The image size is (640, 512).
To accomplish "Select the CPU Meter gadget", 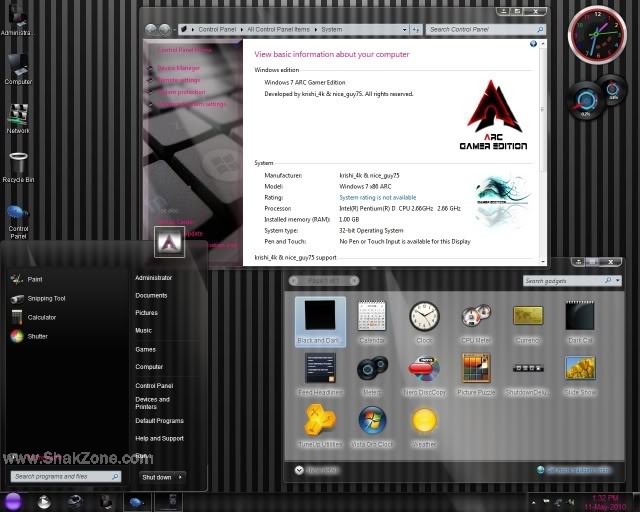I will [476, 323].
